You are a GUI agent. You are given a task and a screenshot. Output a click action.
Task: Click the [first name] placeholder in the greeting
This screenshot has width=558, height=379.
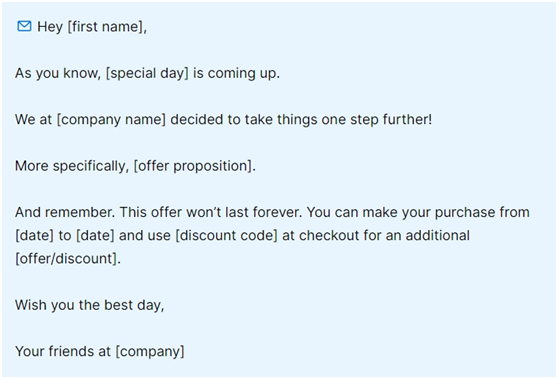[x=106, y=27]
